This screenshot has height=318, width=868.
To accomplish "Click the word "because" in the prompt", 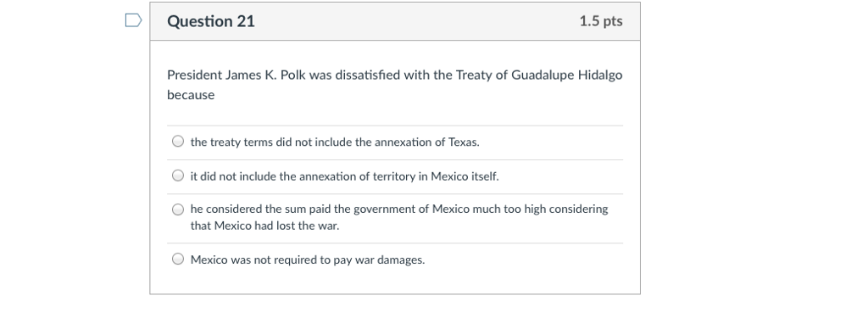I will (x=191, y=95).
